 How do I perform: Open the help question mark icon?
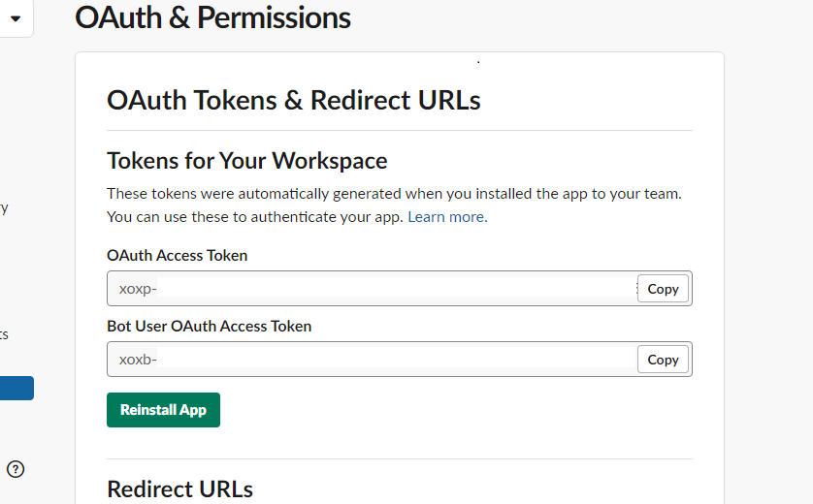(16, 469)
